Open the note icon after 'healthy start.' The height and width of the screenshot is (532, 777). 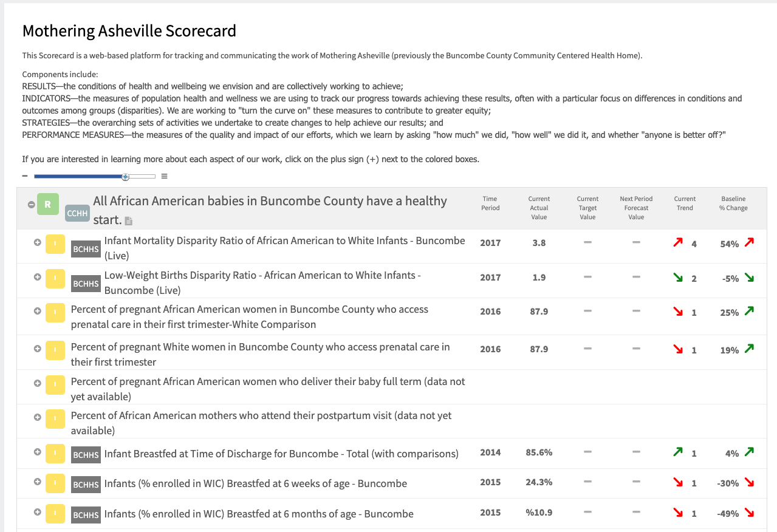tap(129, 221)
